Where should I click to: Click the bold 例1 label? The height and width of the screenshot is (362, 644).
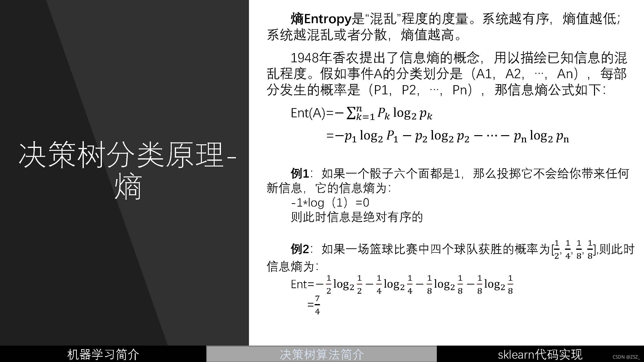(300, 173)
